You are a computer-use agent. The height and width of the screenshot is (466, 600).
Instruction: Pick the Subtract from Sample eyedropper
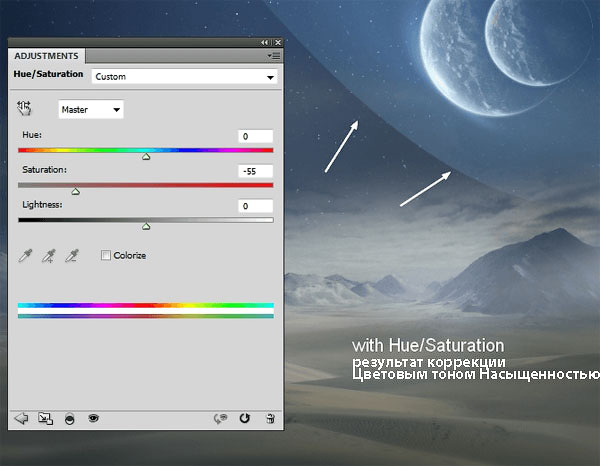tap(72, 256)
